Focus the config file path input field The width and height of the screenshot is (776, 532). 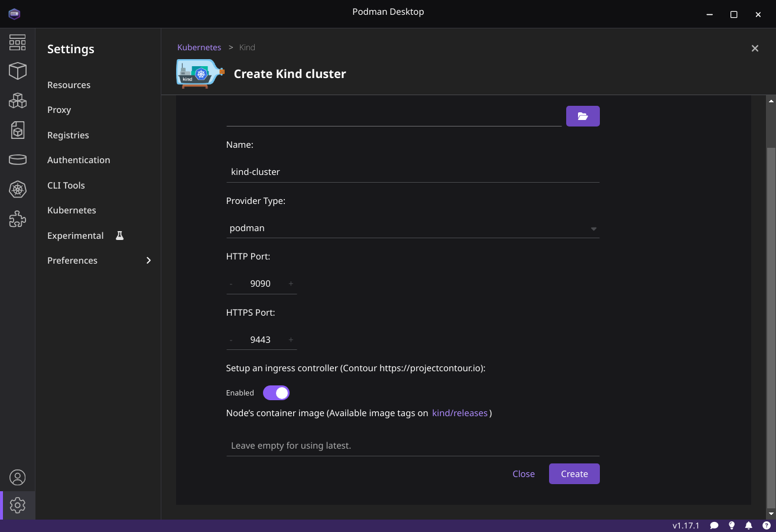(x=394, y=116)
